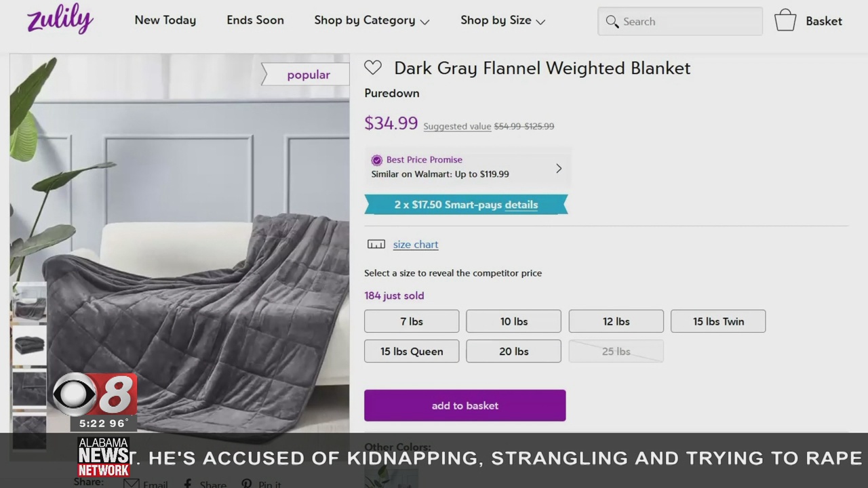Screen dimensions: 868x488
Task: Click the Best Price Promise badge icon
Action: click(376, 160)
